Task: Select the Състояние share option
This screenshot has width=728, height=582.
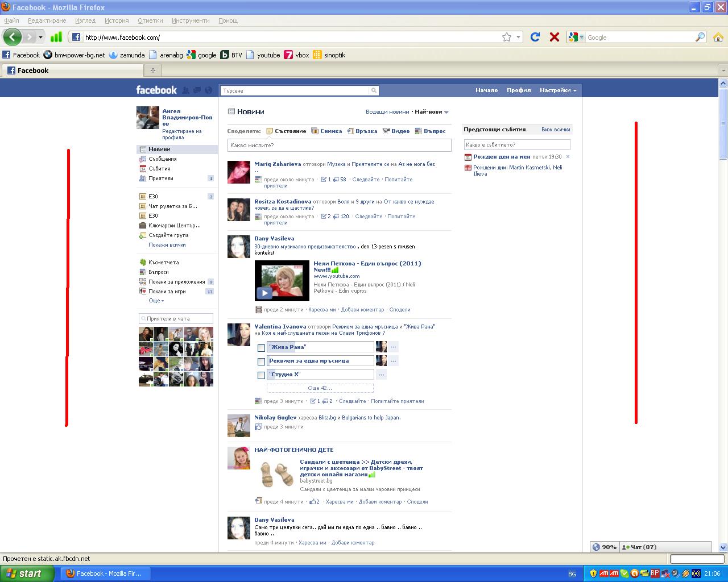Action: pos(286,131)
